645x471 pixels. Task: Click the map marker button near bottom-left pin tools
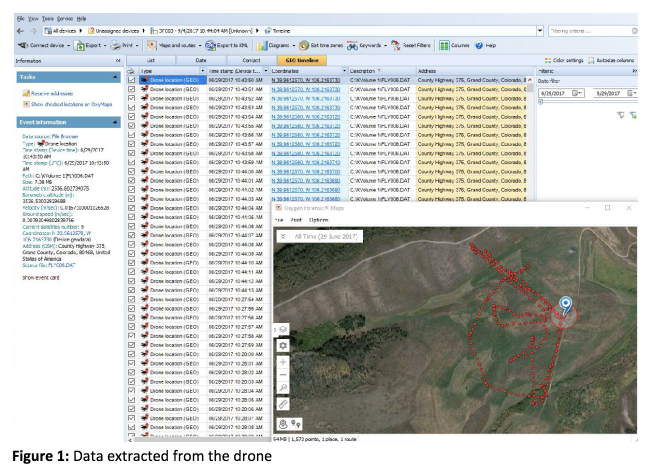click(283, 423)
